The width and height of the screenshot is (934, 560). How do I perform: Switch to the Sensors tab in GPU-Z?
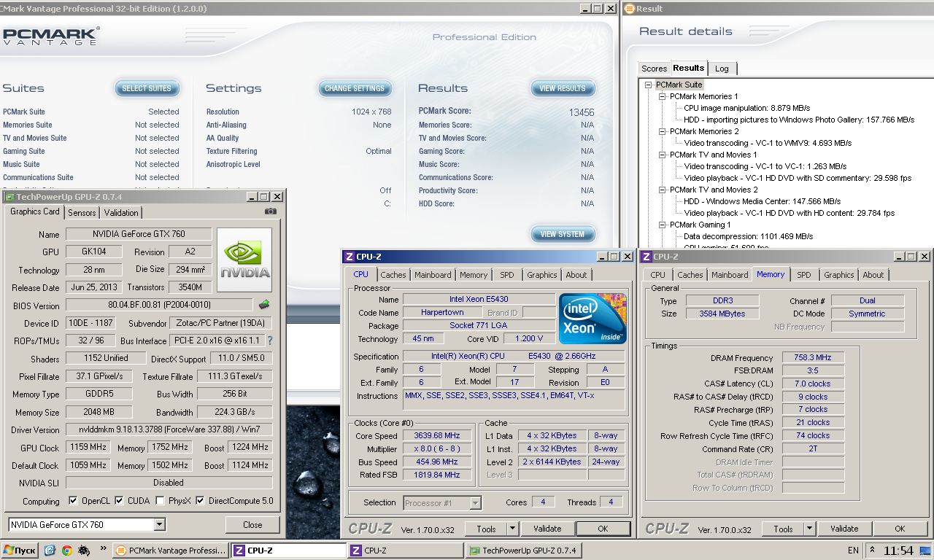click(x=82, y=213)
